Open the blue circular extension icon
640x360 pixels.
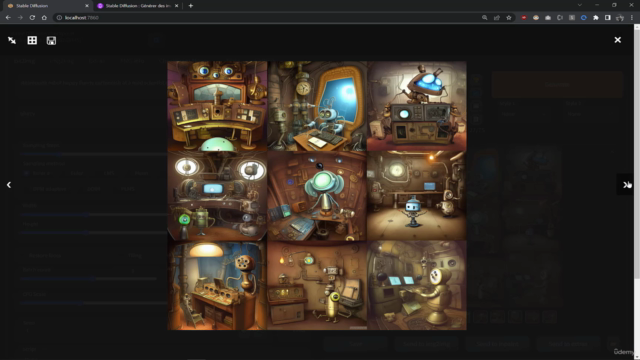pyautogui.click(x=584, y=18)
